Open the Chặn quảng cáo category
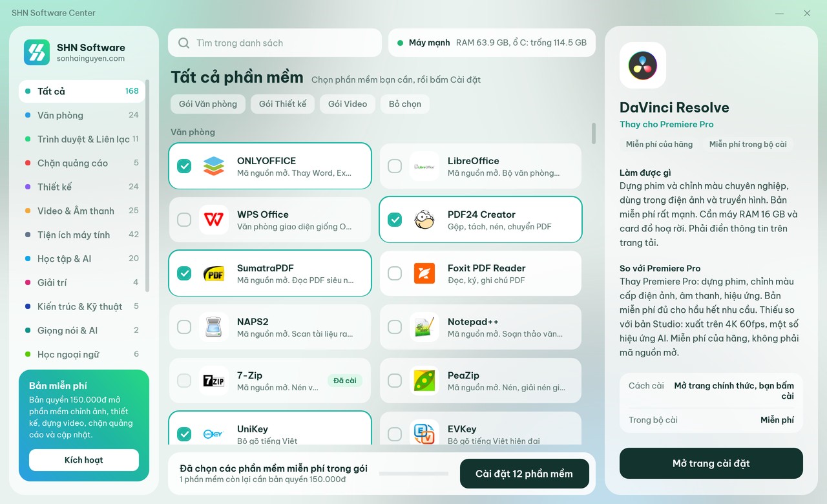The height and width of the screenshot is (504, 827). [x=82, y=163]
